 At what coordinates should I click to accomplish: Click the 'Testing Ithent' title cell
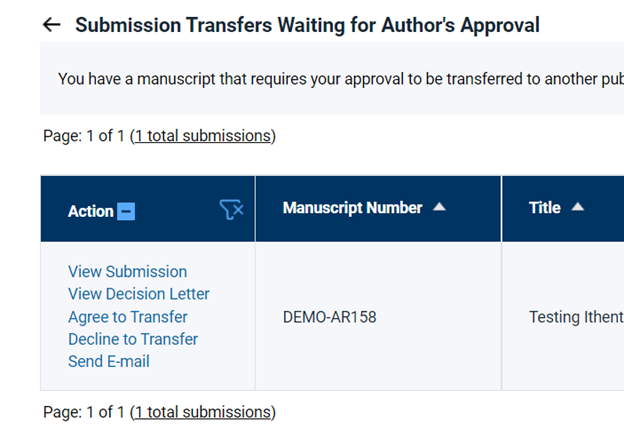[576, 317]
